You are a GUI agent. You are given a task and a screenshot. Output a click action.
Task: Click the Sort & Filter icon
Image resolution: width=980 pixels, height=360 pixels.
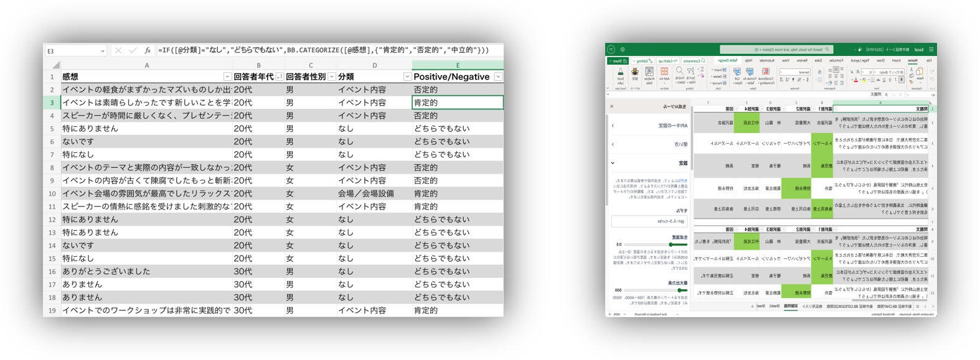(x=690, y=70)
